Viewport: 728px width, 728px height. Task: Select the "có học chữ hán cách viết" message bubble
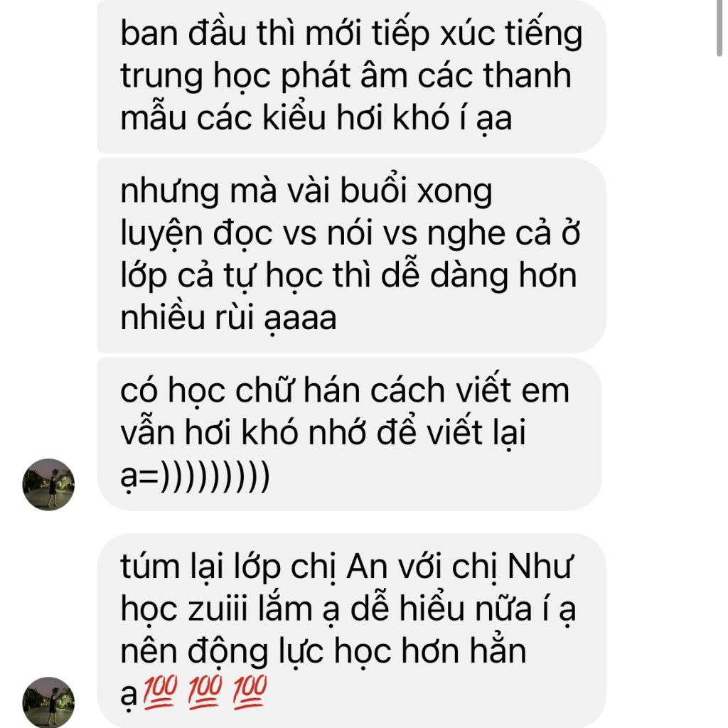tap(350, 434)
